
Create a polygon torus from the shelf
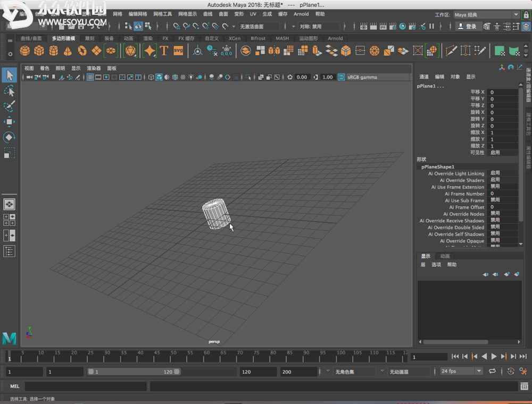click(82, 51)
